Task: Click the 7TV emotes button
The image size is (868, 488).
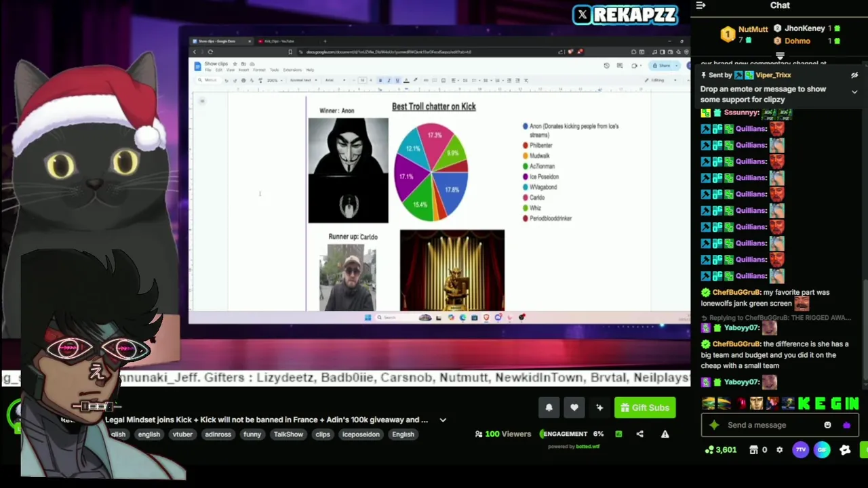Action: (x=801, y=449)
